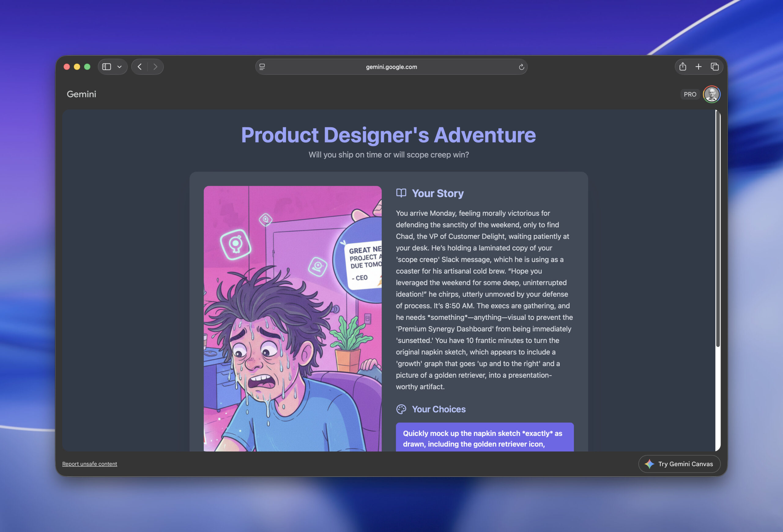Viewport: 783px width, 532px height.
Task: Click the Gemini logo text
Action: pos(81,94)
